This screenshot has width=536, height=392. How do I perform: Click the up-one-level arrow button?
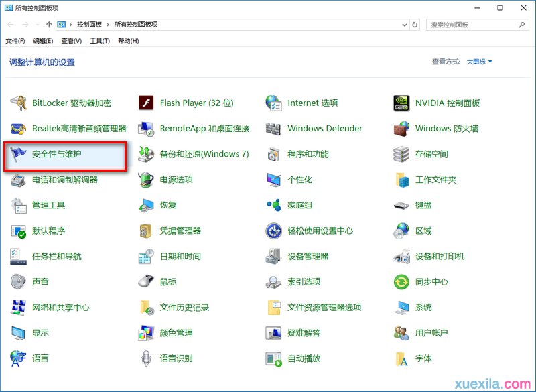point(49,25)
